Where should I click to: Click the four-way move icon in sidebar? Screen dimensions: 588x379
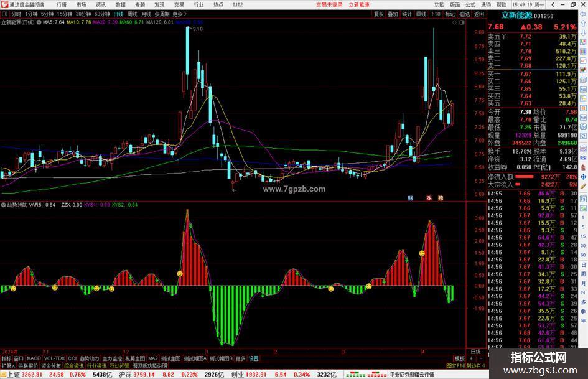tap(583, 177)
